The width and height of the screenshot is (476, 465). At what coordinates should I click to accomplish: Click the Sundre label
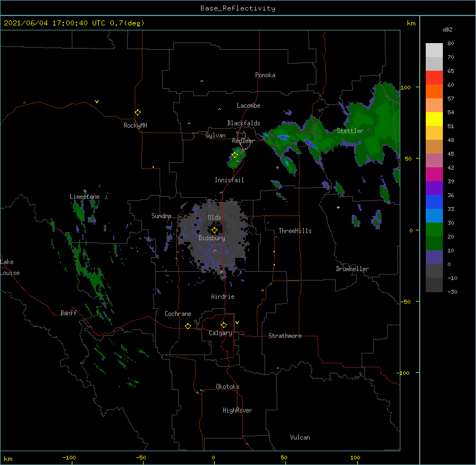click(x=161, y=216)
